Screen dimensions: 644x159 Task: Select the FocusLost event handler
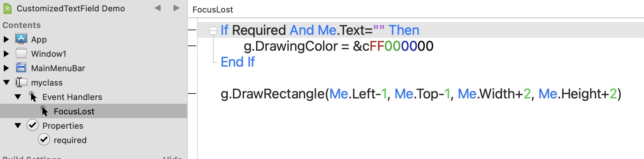pos(94,111)
